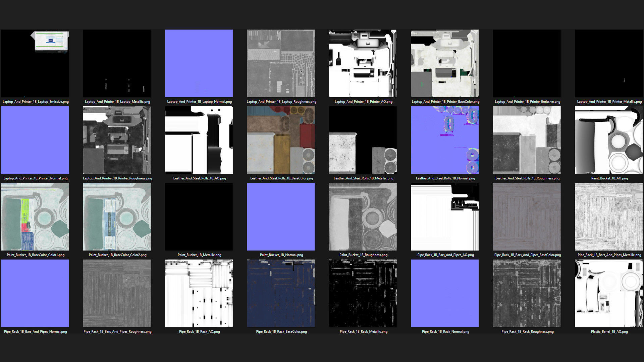Select Pipe_Rack_1B_Rack_AO.png texture

tap(199, 293)
